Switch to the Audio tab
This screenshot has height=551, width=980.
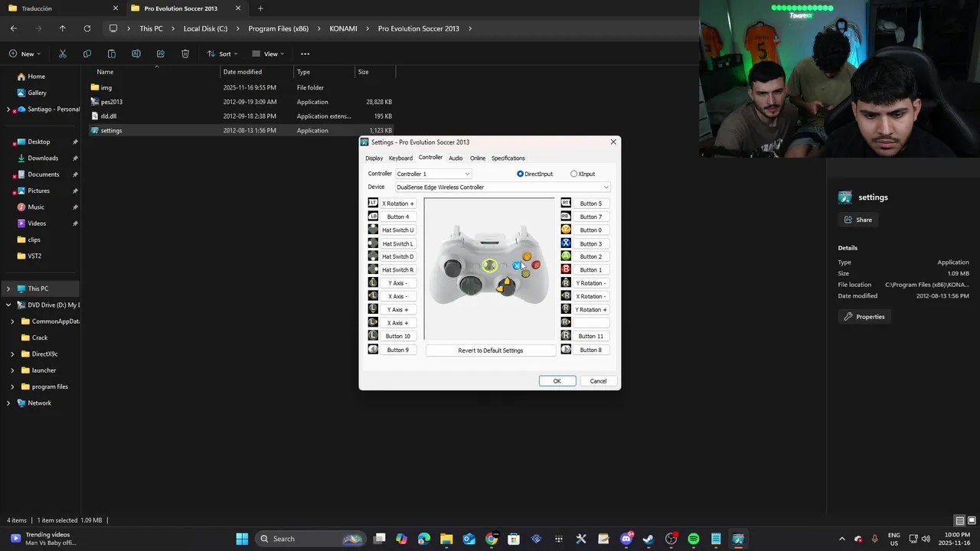(x=456, y=158)
